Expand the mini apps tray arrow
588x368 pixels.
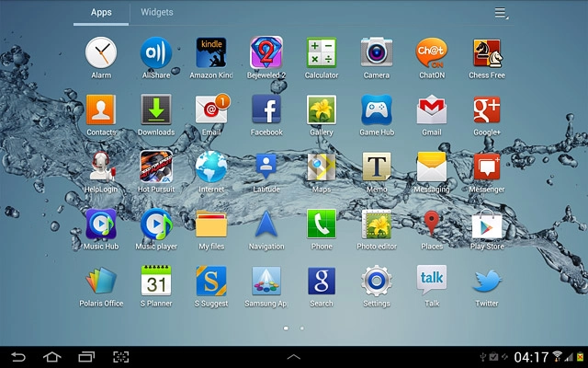[x=294, y=356]
